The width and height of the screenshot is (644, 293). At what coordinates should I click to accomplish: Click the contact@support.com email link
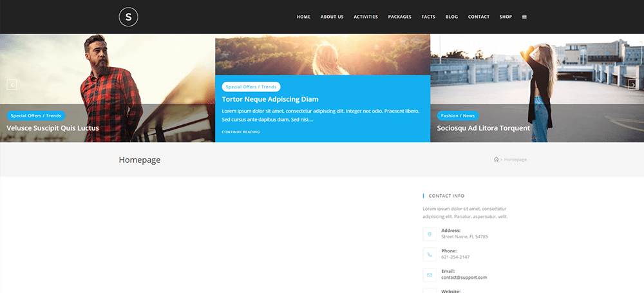pyautogui.click(x=464, y=278)
